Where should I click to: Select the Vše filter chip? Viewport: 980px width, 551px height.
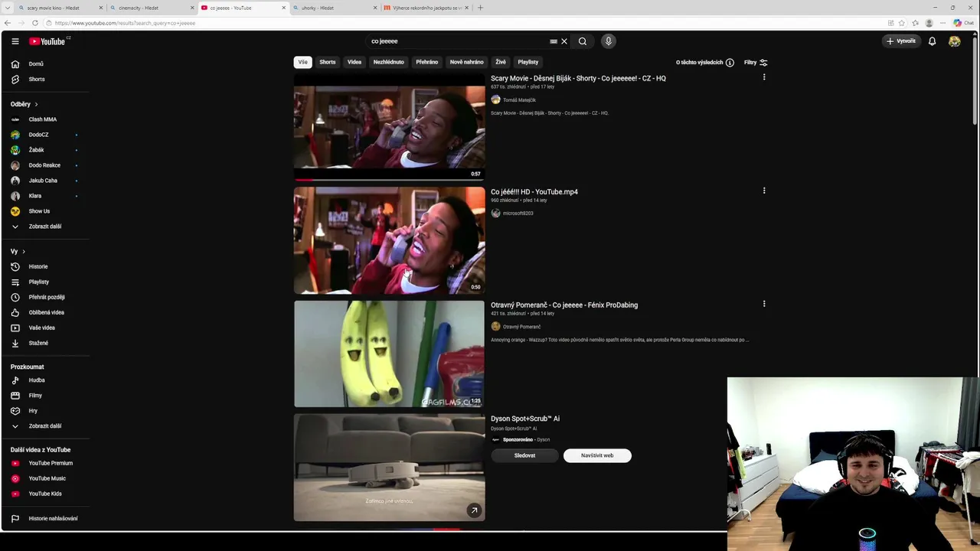302,62
